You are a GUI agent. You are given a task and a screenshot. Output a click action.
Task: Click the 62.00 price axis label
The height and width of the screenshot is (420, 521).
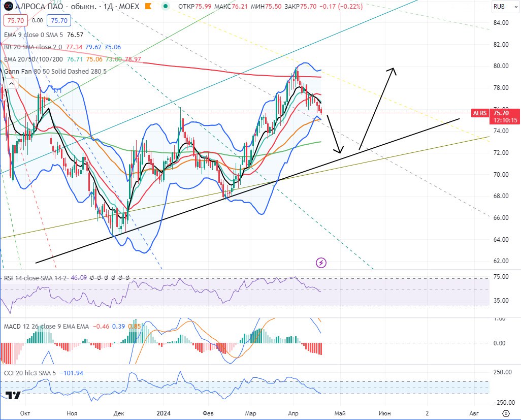pyautogui.click(x=501, y=261)
